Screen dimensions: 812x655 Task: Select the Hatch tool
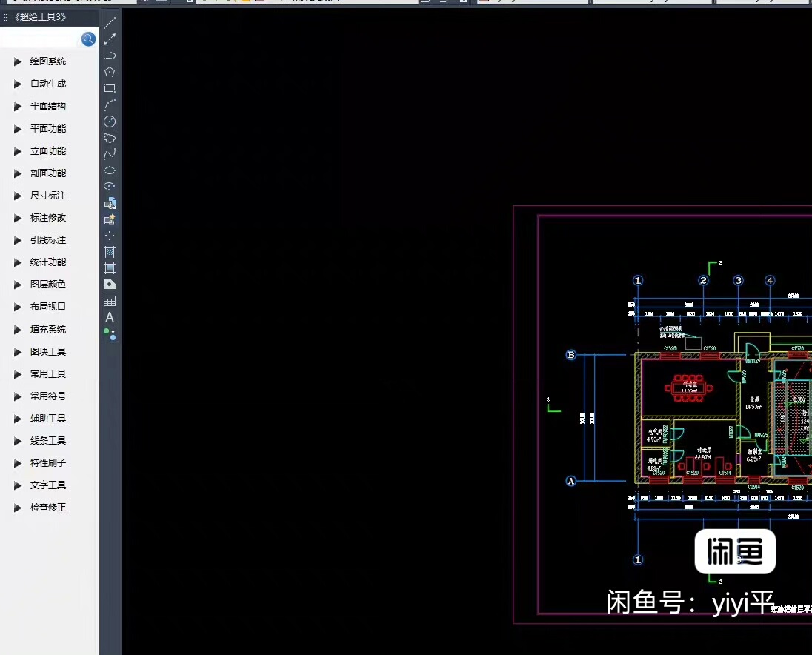point(110,252)
